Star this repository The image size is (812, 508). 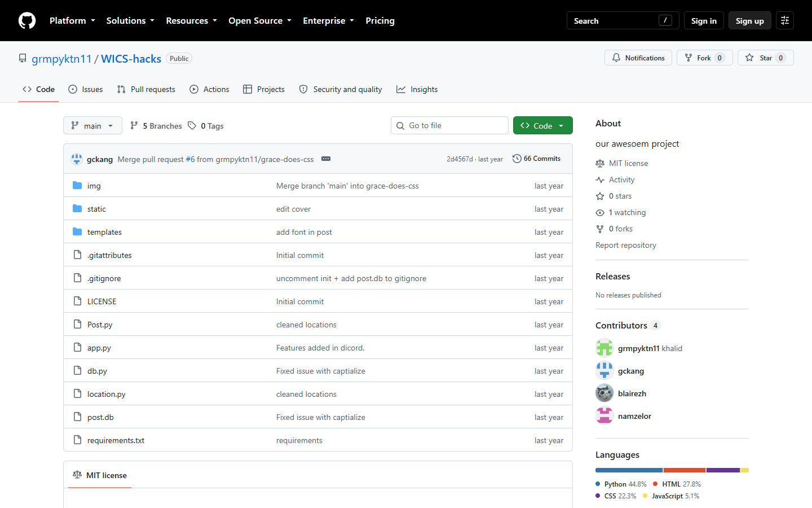click(765, 58)
